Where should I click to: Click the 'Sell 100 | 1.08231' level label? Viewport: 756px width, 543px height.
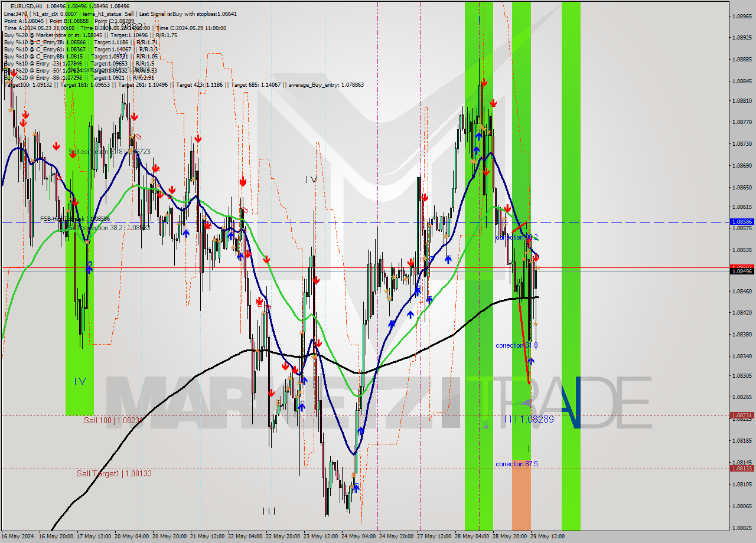pyautogui.click(x=113, y=420)
